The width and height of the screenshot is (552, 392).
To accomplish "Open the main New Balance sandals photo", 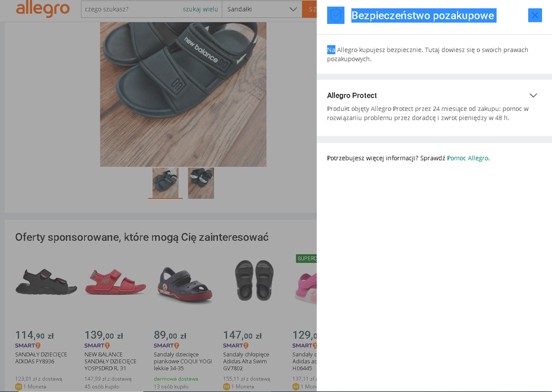I will (183, 94).
